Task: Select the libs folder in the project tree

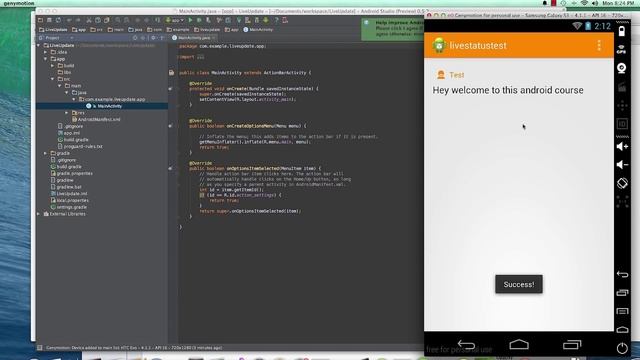Action: click(x=64, y=72)
